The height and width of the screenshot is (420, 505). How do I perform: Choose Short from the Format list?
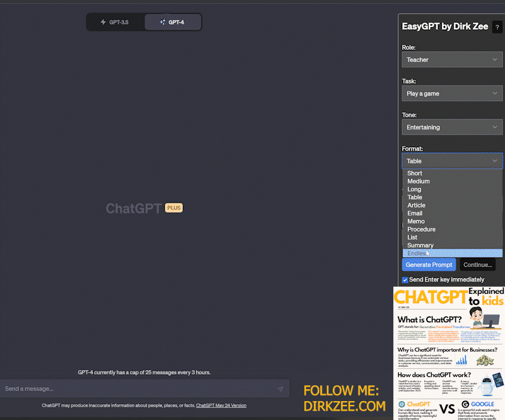[452, 174]
